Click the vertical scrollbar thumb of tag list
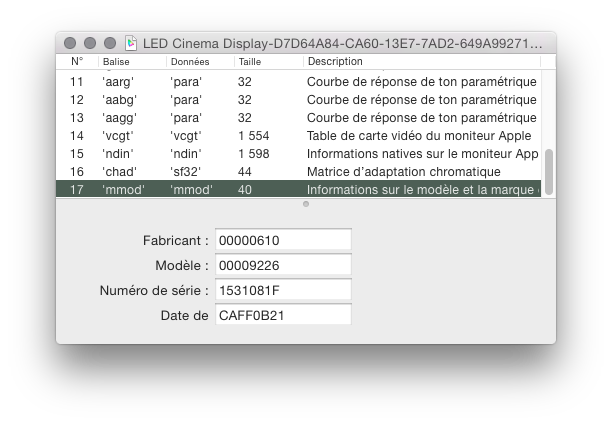This screenshot has width=612, height=424. 549,172
